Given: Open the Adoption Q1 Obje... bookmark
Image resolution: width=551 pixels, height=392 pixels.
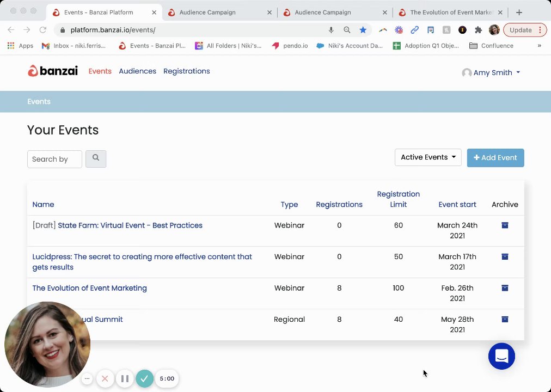Looking at the screenshot, I should 426,46.
